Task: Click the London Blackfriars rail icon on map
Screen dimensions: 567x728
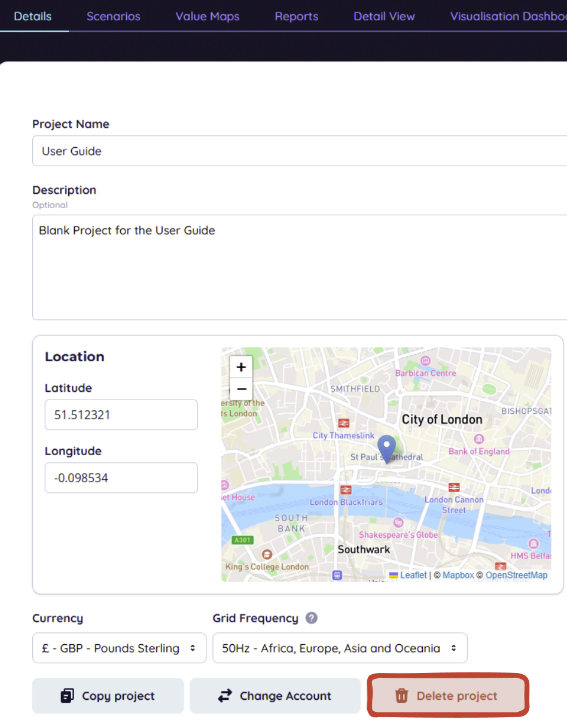Action: click(345, 490)
